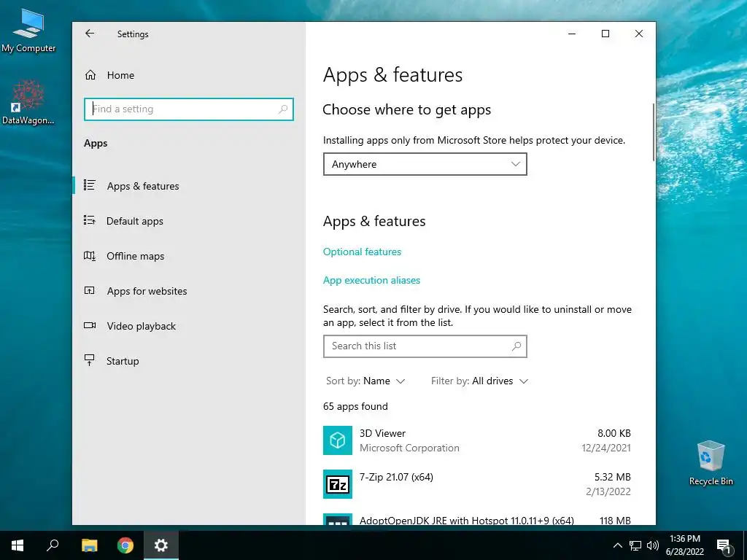Viewport: 747px width, 560px height.
Task: Launch Google Chrome from the taskbar
Action: point(125,545)
